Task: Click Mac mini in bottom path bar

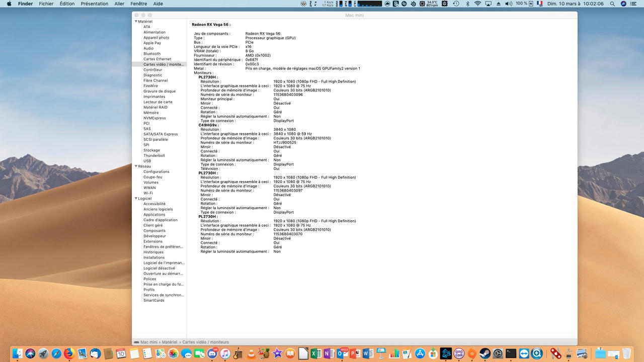Action: point(149,342)
